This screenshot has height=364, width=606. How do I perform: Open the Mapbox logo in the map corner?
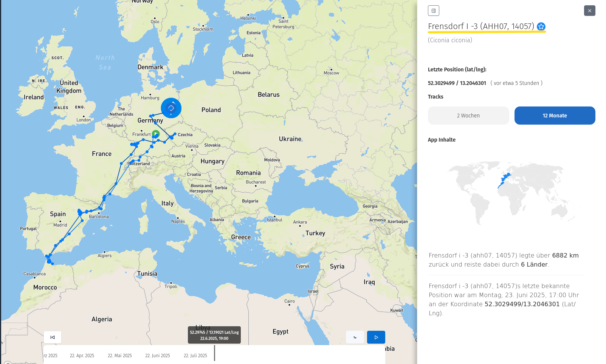click(x=21, y=362)
